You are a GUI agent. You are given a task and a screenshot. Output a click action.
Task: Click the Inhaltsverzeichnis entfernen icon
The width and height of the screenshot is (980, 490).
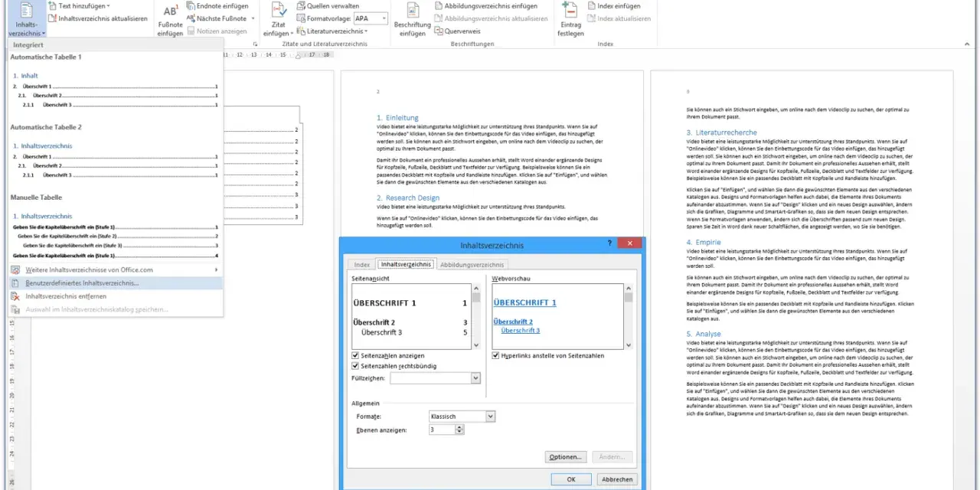[16, 296]
